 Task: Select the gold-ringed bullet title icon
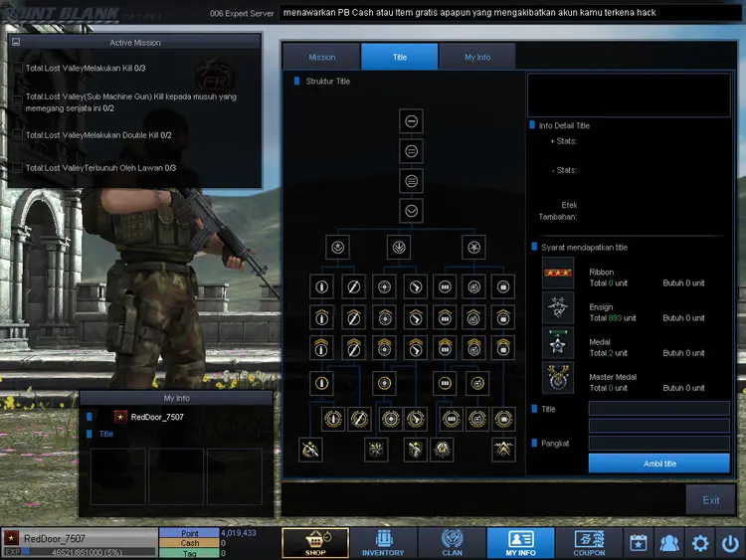(321, 383)
